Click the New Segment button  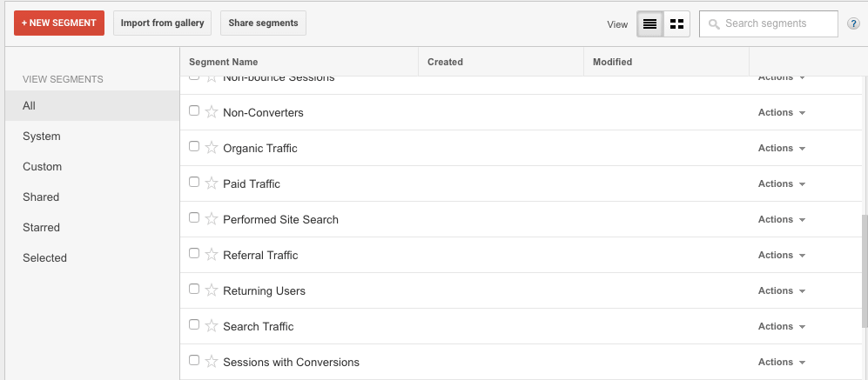(x=59, y=23)
